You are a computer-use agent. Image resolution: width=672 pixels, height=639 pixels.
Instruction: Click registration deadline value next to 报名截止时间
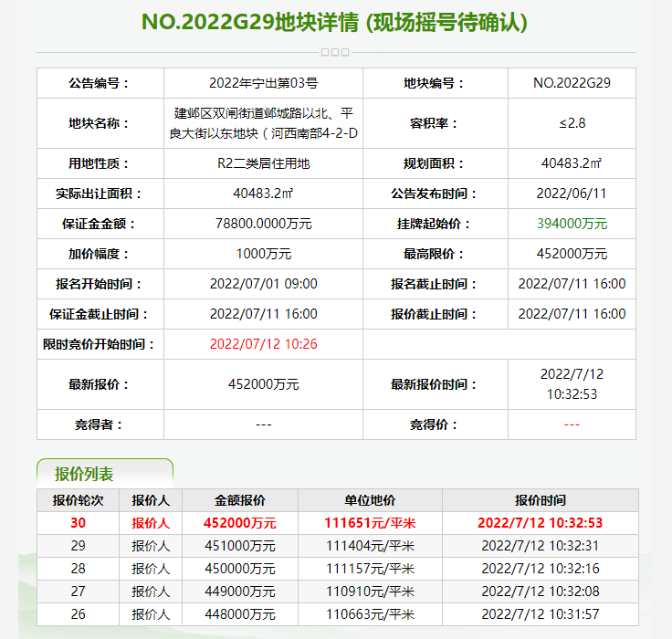(x=572, y=284)
